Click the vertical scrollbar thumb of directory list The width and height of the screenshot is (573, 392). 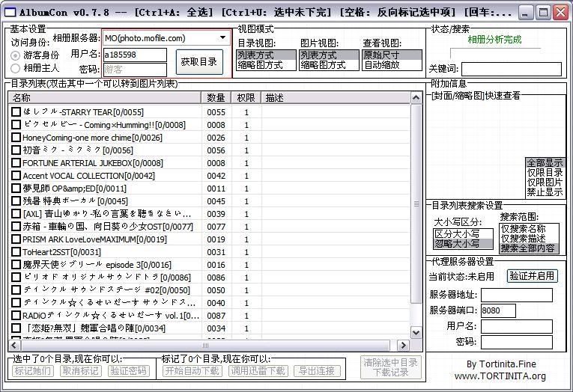pos(416,203)
